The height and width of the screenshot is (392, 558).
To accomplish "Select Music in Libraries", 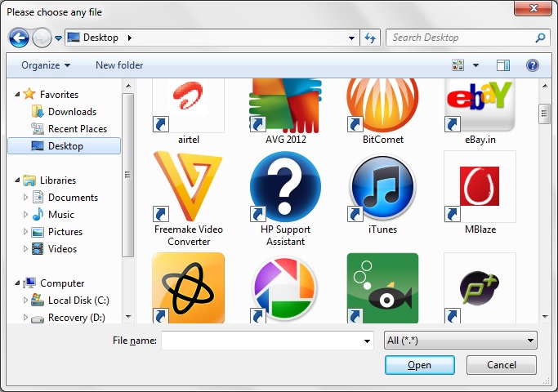I will (53, 215).
